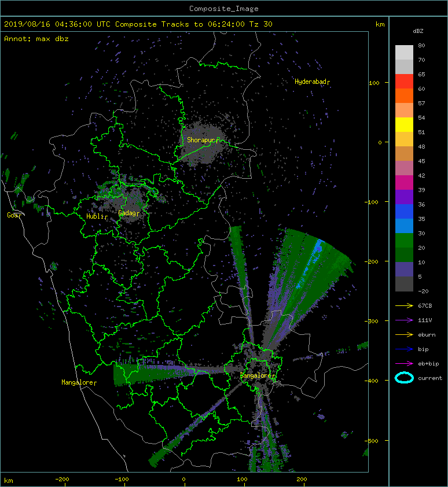
Task: Click the 'current' legend label
Action: tap(430, 378)
